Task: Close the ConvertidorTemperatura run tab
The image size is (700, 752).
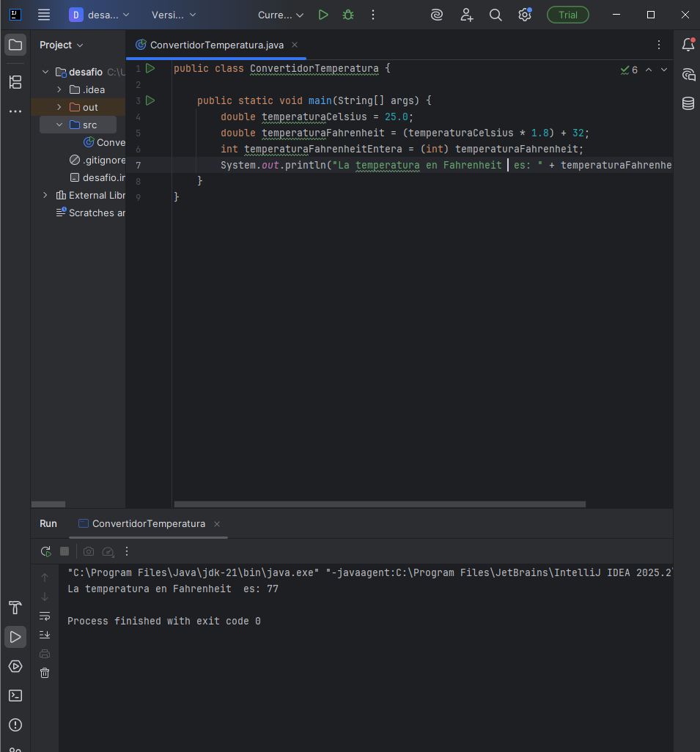Action: tap(217, 524)
